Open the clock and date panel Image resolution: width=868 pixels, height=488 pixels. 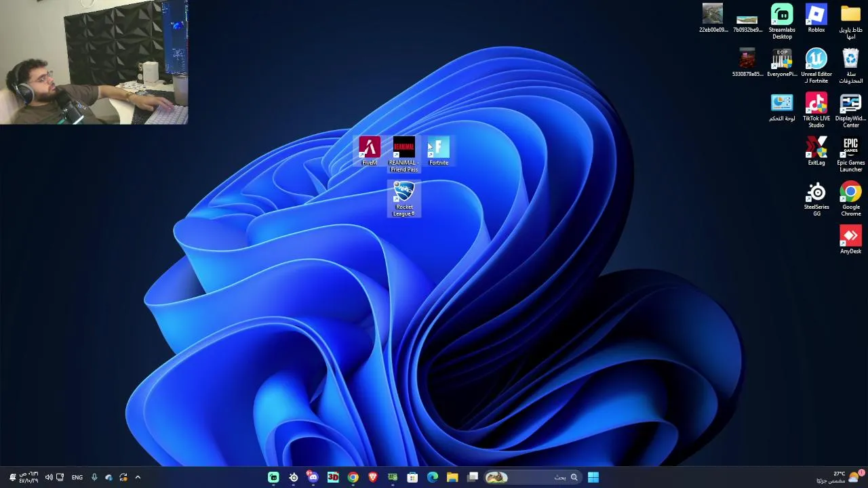pyautogui.click(x=28, y=477)
